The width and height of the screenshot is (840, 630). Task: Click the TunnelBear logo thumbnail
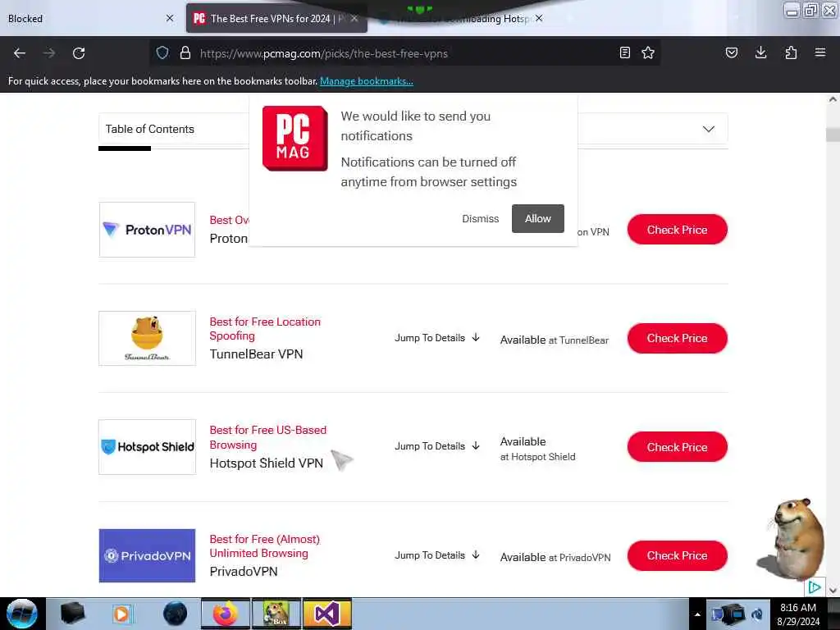tap(148, 338)
